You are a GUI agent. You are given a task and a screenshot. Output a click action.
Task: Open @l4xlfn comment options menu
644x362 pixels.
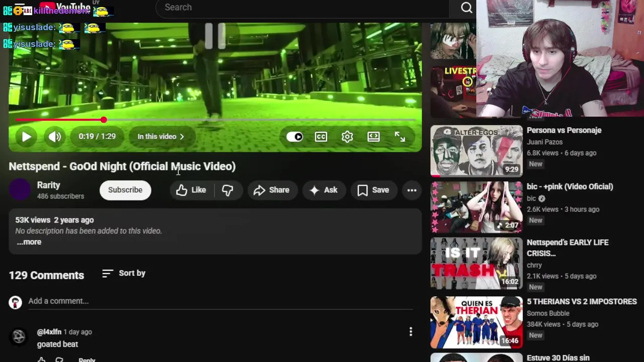click(x=411, y=331)
